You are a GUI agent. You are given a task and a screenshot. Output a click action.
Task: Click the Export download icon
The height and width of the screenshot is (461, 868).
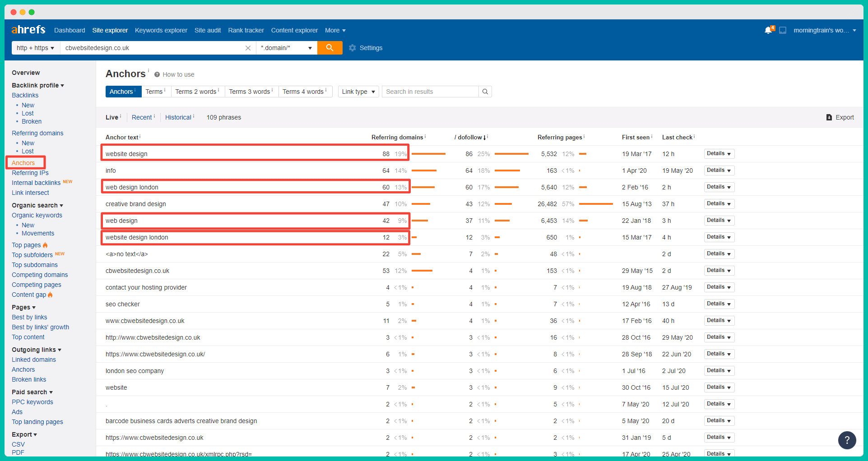(x=829, y=117)
